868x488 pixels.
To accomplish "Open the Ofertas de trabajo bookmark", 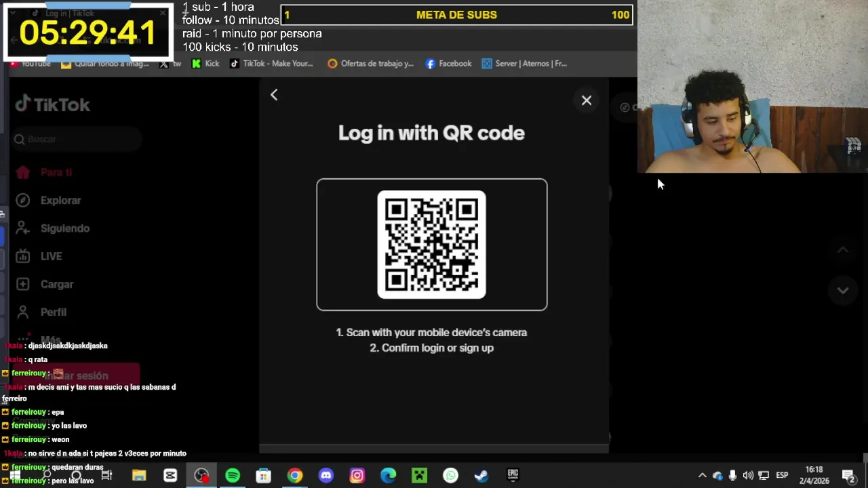I will (370, 64).
